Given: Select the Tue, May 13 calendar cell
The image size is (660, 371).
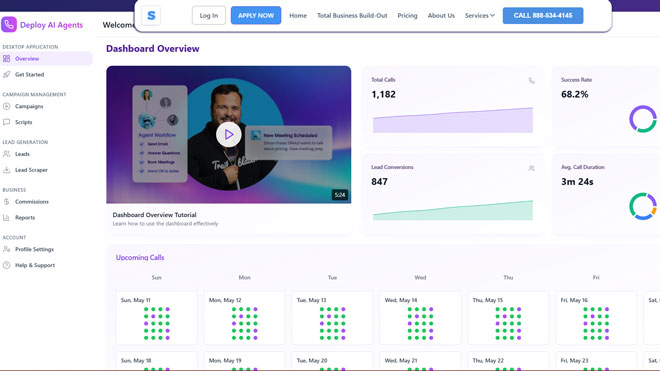Looking at the screenshot, I should pyautogui.click(x=332, y=318).
